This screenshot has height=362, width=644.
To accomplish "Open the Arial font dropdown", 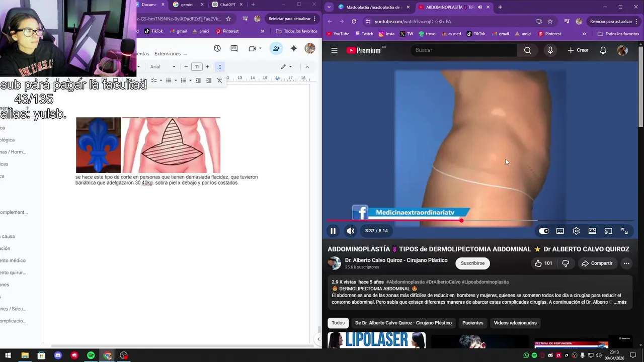I will coord(163,67).
